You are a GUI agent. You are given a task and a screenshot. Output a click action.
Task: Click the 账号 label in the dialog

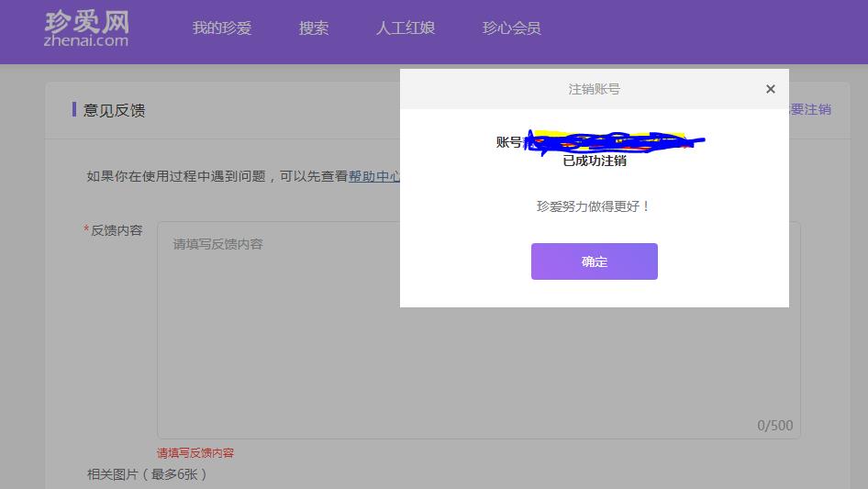click(508, 142)
